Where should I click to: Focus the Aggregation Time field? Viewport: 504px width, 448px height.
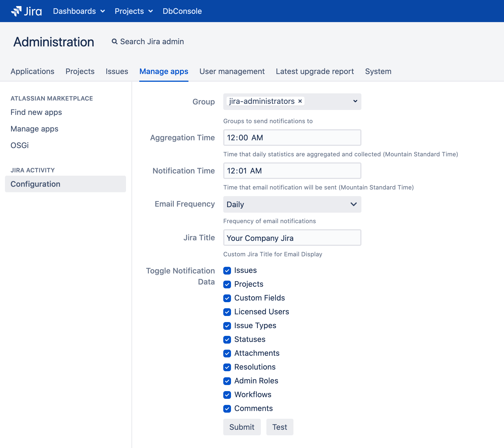click(x=292, y=138)
